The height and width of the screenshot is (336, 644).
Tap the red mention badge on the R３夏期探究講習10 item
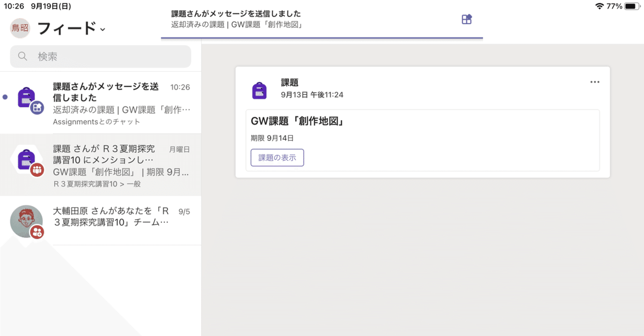pos(36,170)
